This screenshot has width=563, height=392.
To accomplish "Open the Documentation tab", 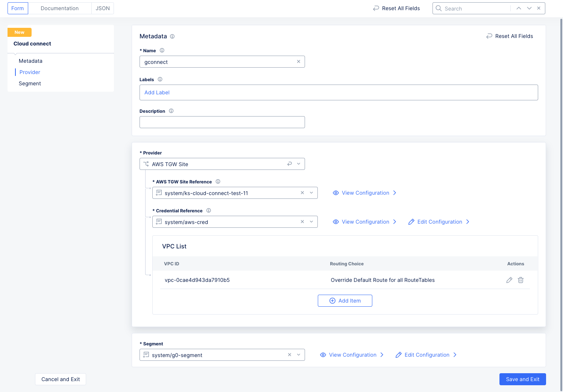I will tap(59, 8).
